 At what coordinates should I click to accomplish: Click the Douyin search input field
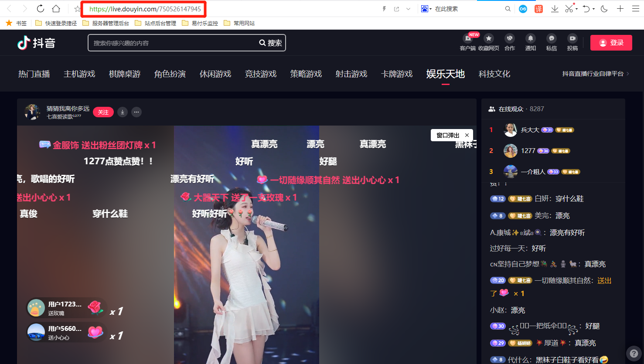coord(172,43)
